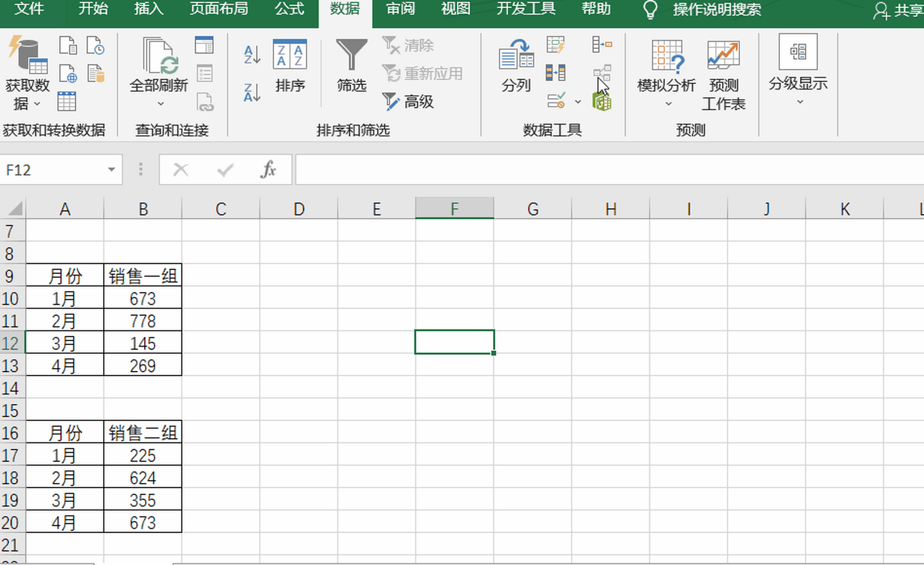This screenshot has height=565, width=924.
Task: Click the Recent Sources icon with clock
Action: tap(95, 45)
